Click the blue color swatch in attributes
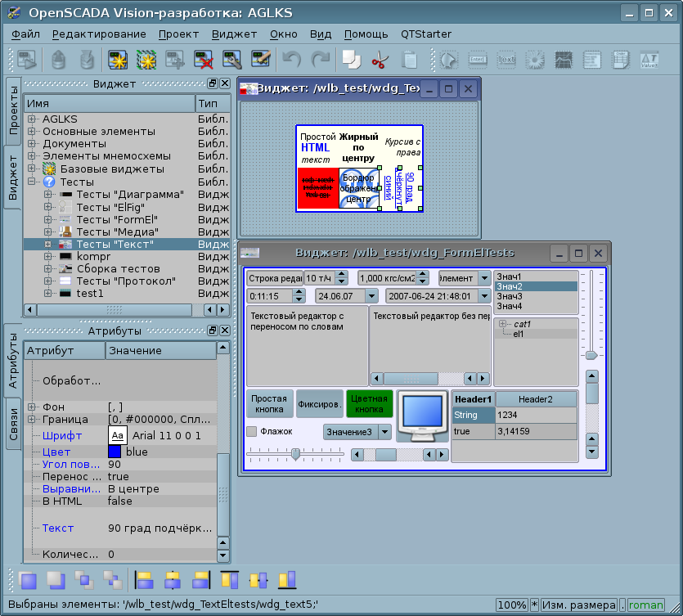The image size is (683, 616). pyautogui.click(x=115, y=452)
